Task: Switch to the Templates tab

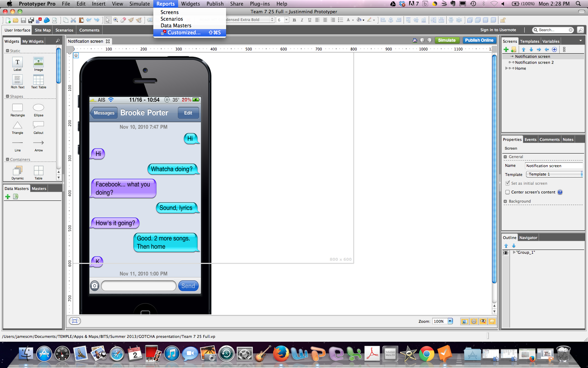Action: 530,41
